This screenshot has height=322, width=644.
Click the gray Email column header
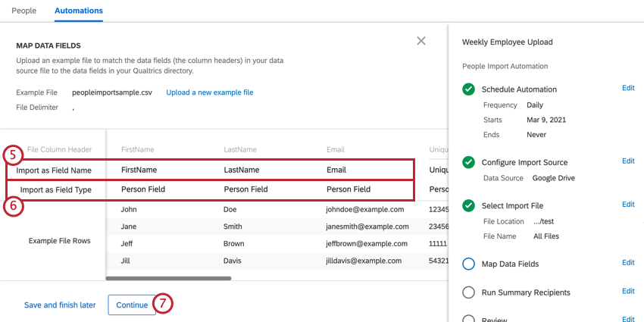[x=336, y=149]
